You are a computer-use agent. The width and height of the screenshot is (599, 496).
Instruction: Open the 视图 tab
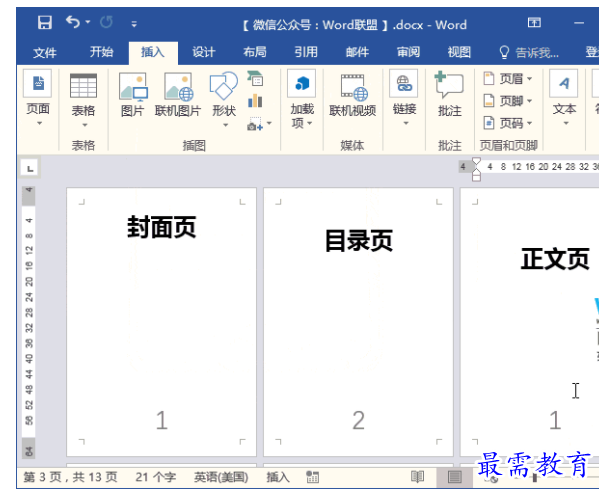pyautogui.click(x=459, y=52)
